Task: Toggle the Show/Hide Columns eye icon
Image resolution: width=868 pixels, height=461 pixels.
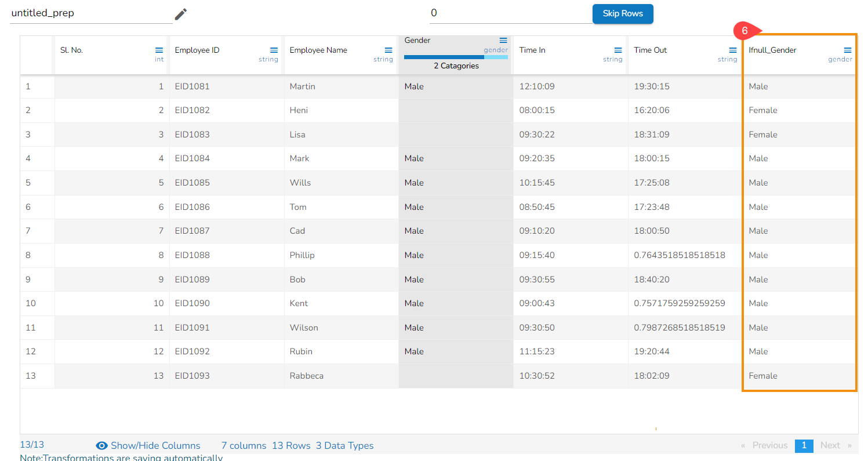Action: [x=102, y=445]
